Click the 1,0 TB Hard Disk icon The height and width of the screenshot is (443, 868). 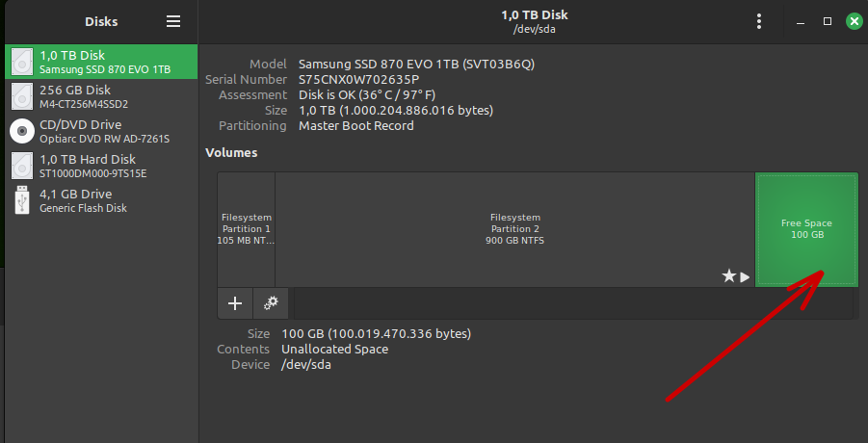pos(22,166)
